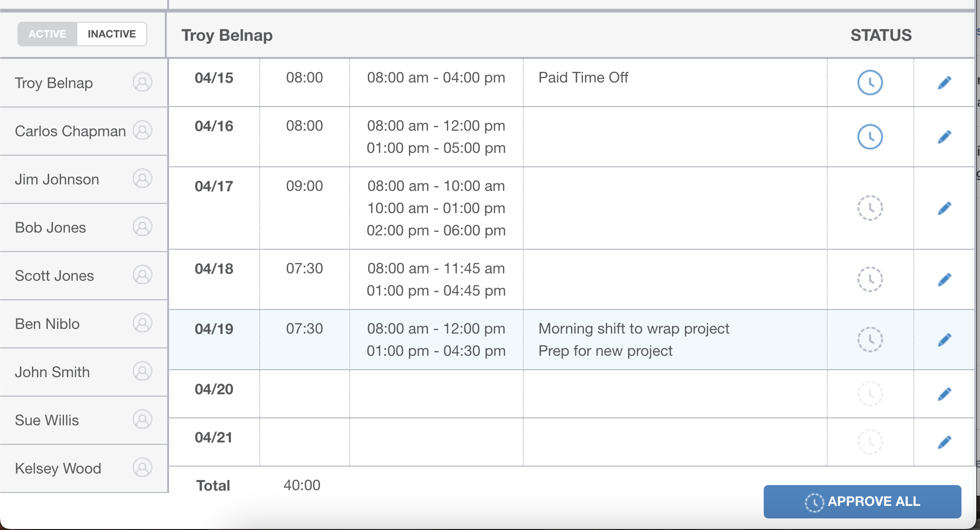Approve the 04/19 entry via its clock icon
The width and height of the screenshot is (980, 530).
pyautogui.click(x=870, y=340)
